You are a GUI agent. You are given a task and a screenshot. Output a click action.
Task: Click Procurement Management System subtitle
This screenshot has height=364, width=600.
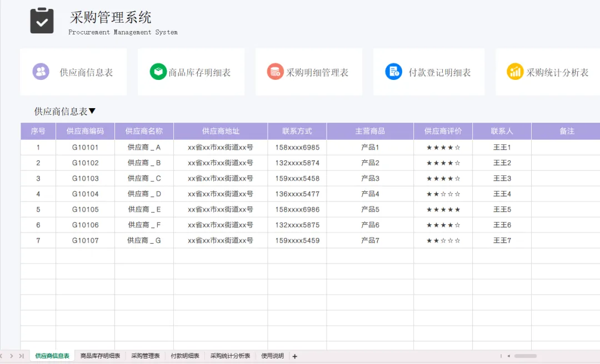(x=123, y=32)
